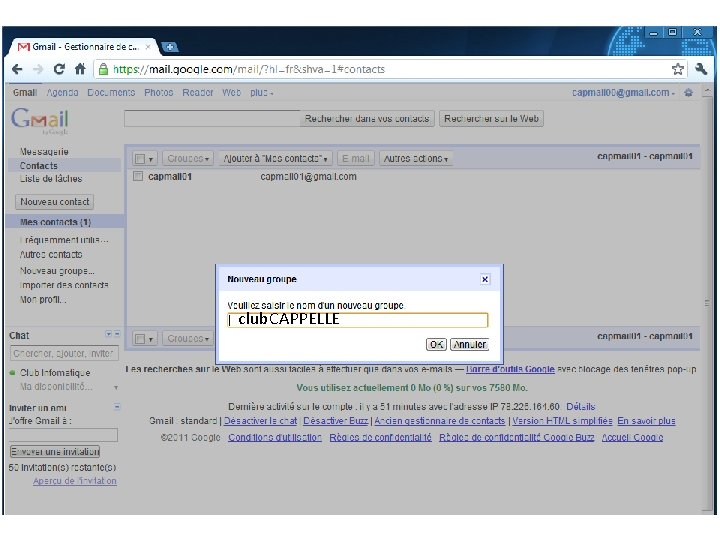Toggle the top select-all checkbox
Viewport: 720px width, 540px height.
(x=140, y=159)
